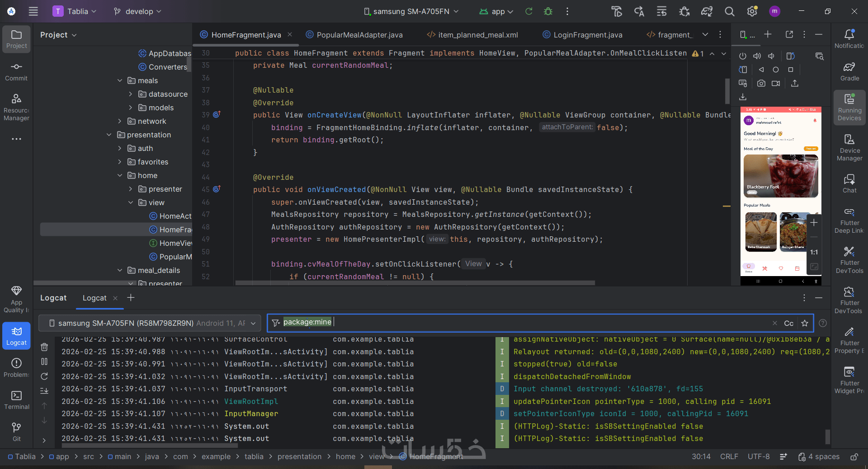The width and height of the screenshot is (868, 469).
Task: Open the Terminal tool window
Action: [17, 400]
